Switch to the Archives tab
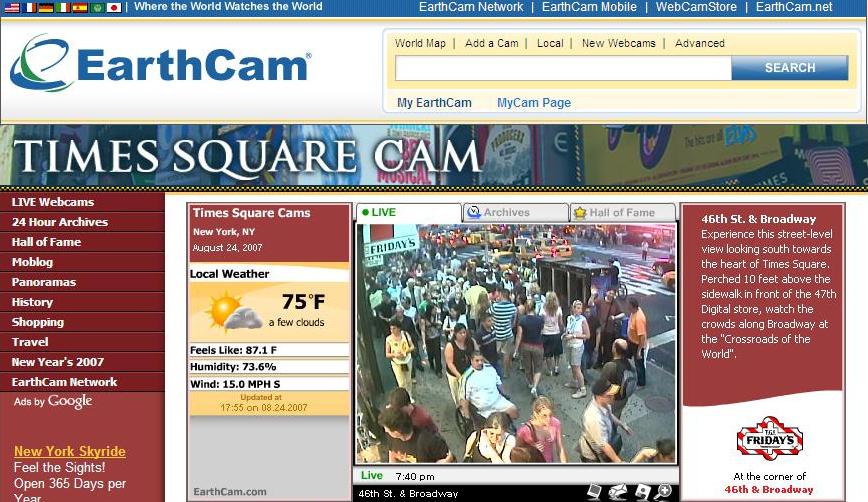868x502 pixels. click(x=516, y=213)
